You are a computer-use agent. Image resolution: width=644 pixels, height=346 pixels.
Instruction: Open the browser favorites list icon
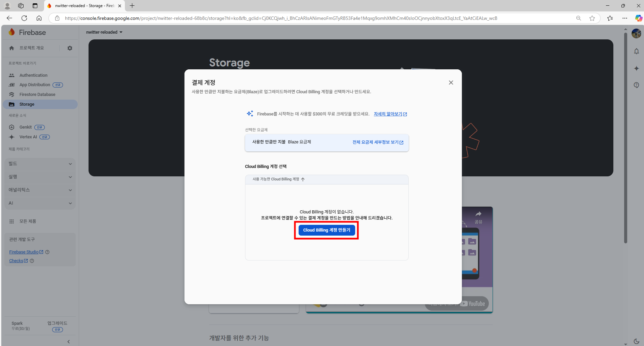click(610, 18)
